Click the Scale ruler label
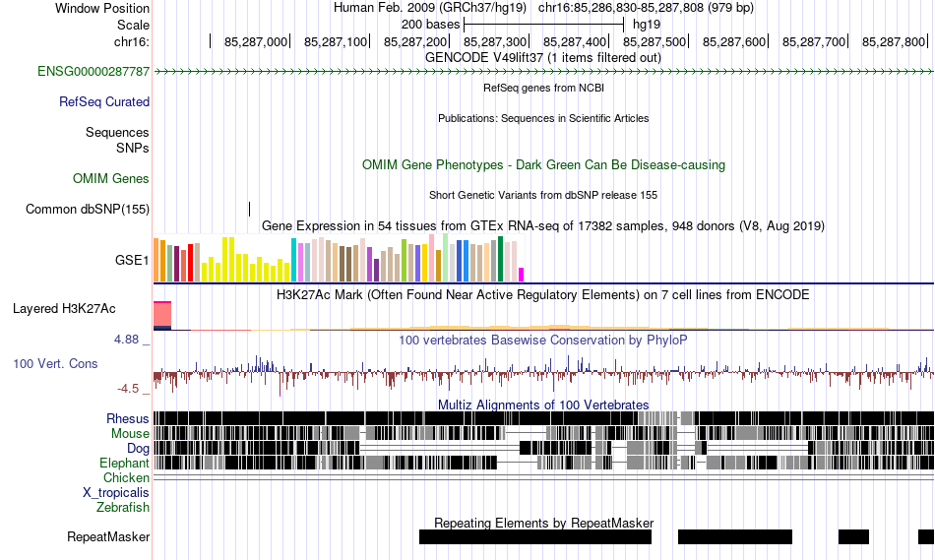Image resolution: width=935 pixels, height=560 pixels. pyautogui.click(x=133, y=25)
